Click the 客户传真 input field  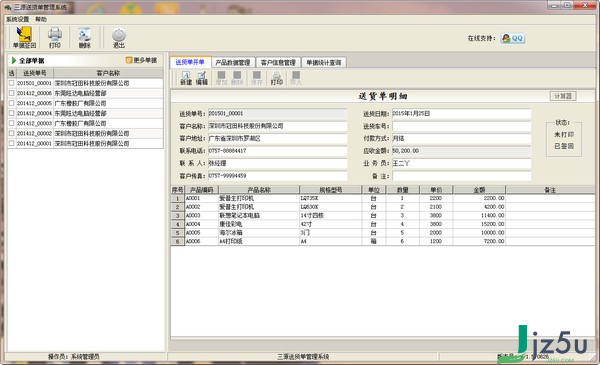click(277, 176)
